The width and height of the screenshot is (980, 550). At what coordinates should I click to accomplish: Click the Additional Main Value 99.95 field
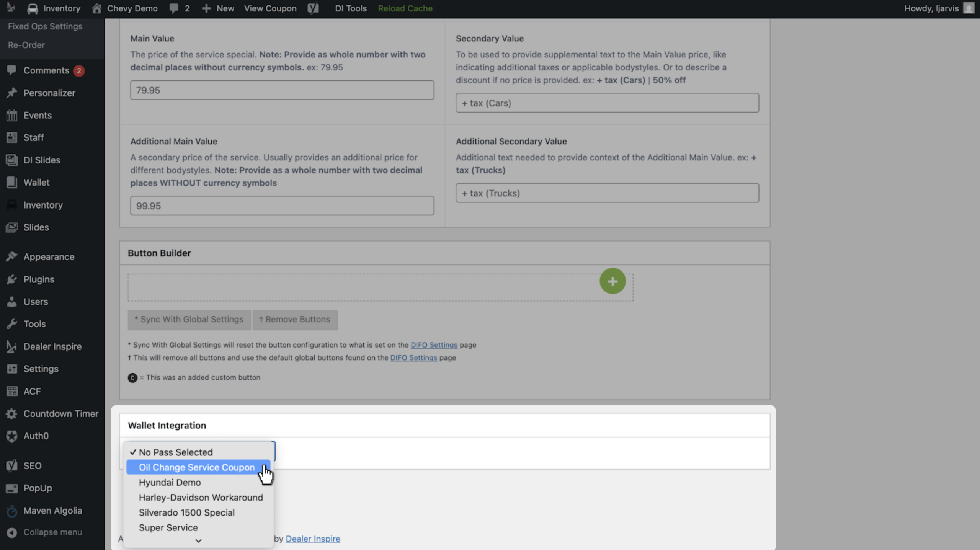coord(282,206)
